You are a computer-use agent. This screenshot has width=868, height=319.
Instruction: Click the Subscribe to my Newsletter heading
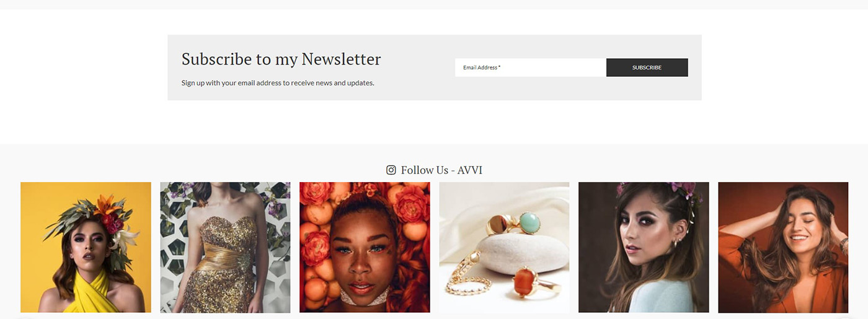tap(281, 59)
